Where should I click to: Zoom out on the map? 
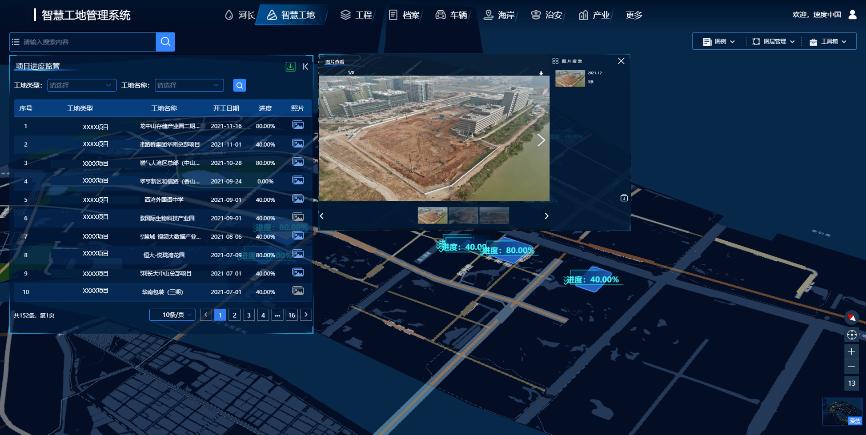(851, 367)
